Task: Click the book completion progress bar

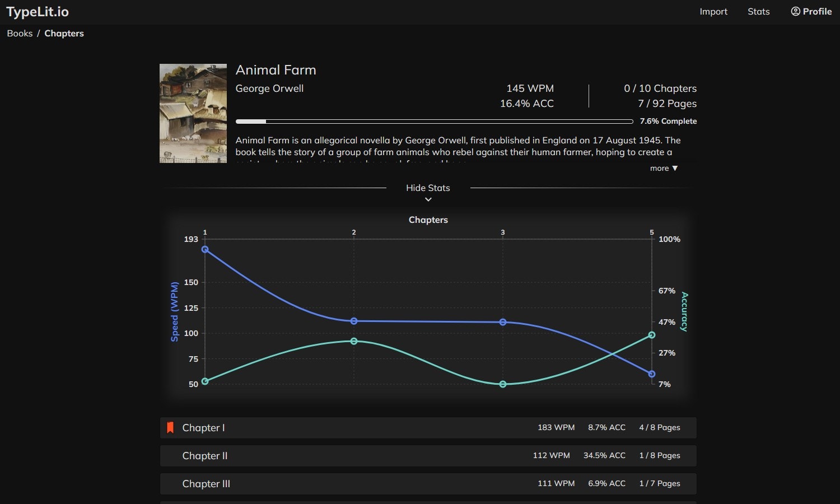Action: [434, 122]
